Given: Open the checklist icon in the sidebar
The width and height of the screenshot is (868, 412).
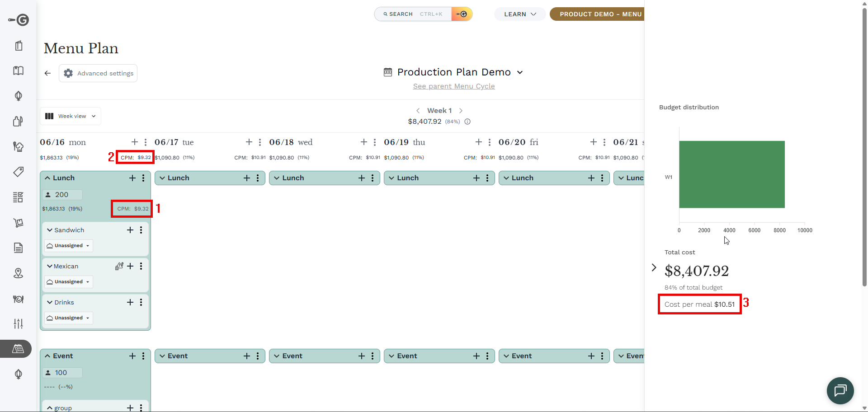Looking at the screenshot, I should pos(19,197).
